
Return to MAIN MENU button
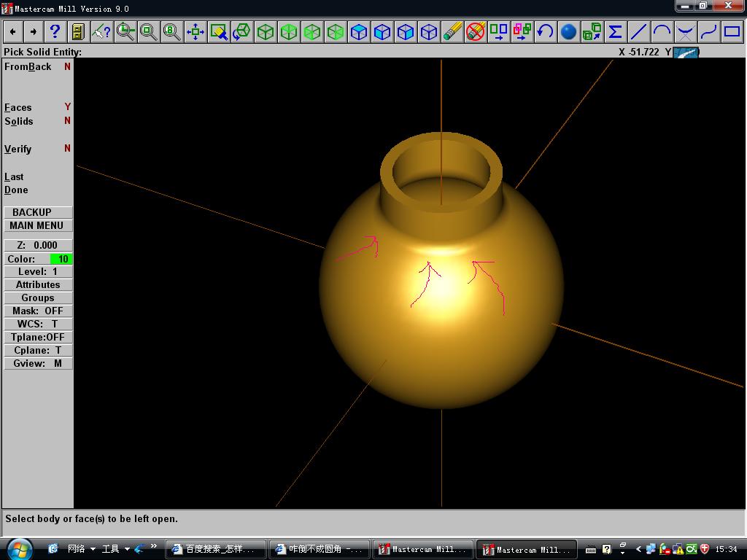[38, 226]
